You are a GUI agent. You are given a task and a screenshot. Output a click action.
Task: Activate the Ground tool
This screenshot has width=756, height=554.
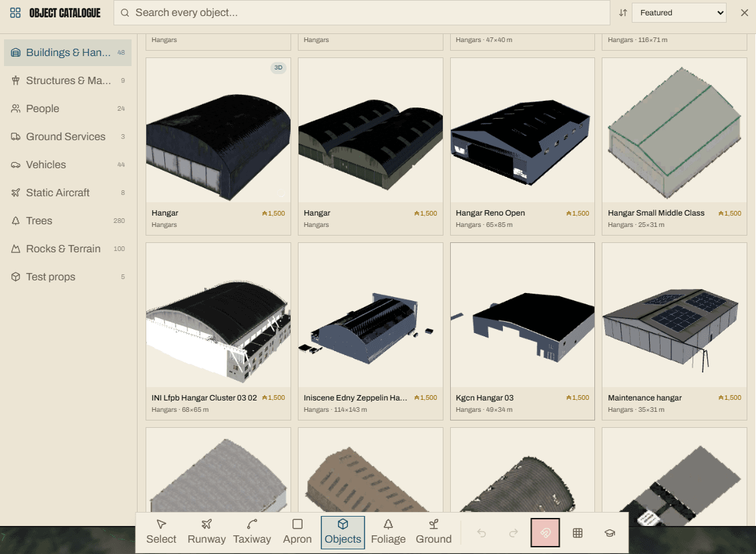pos(433,532)
